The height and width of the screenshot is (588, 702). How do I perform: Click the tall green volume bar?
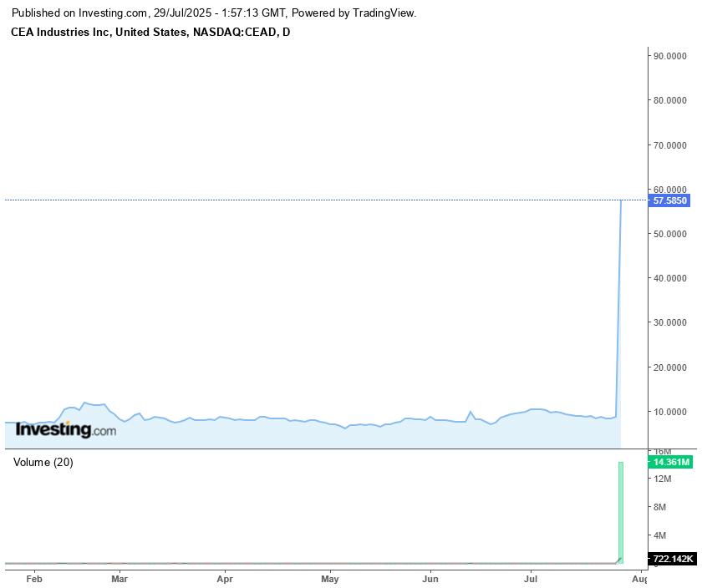tap(621, 511)
